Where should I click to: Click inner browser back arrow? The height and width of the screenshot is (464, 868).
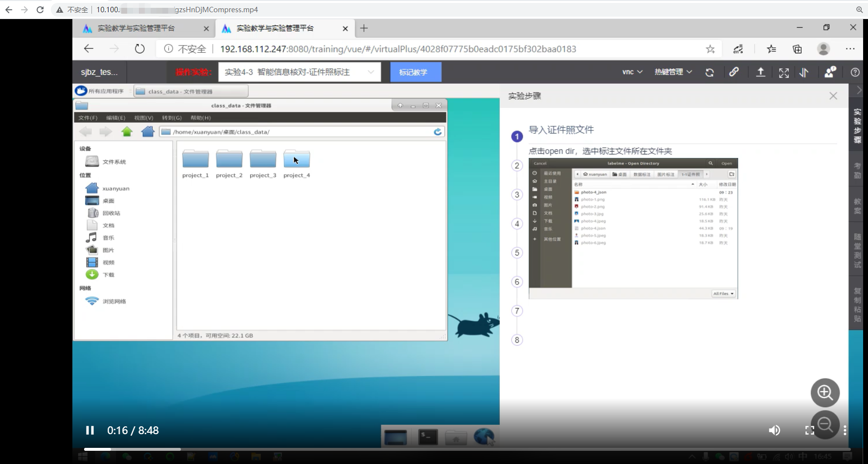(89, 49)
